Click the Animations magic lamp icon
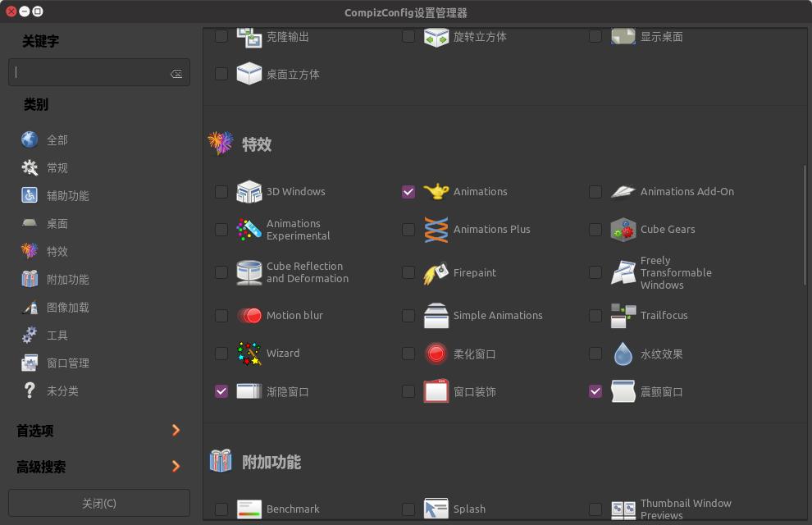Image resolution: width=812 pixels, height=525 pixels. pyautogui.click(x=436, y=191)
